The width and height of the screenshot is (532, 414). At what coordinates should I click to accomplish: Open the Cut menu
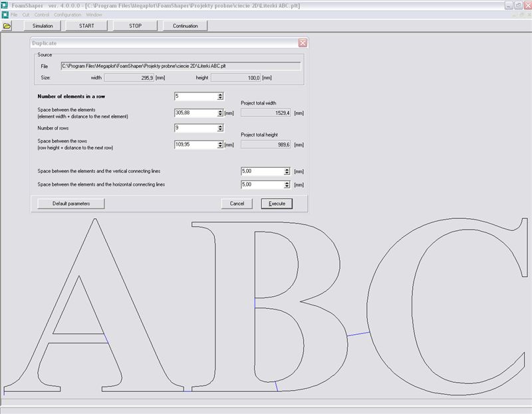25,14
